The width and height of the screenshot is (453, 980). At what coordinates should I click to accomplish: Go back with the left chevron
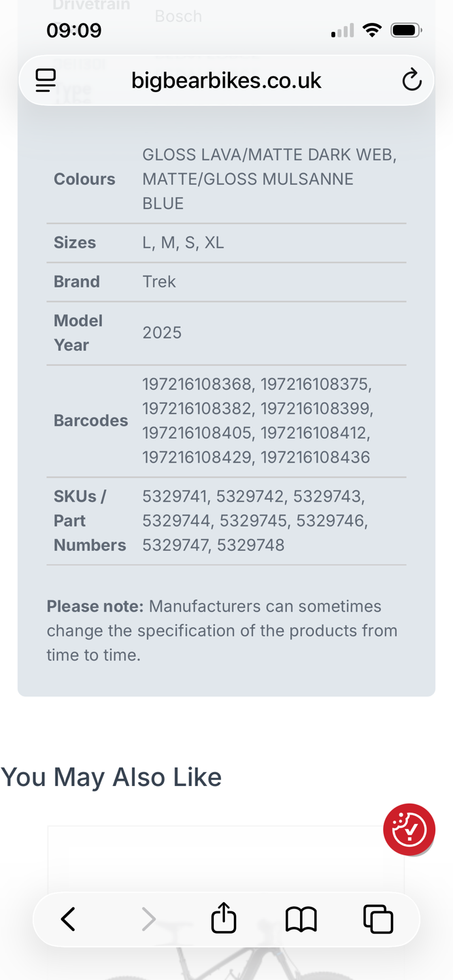pyautogui.click(x=68, y=919)
